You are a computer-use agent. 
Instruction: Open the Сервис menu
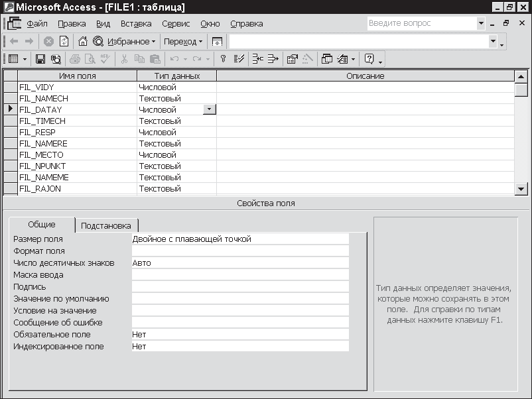point(176,23)
